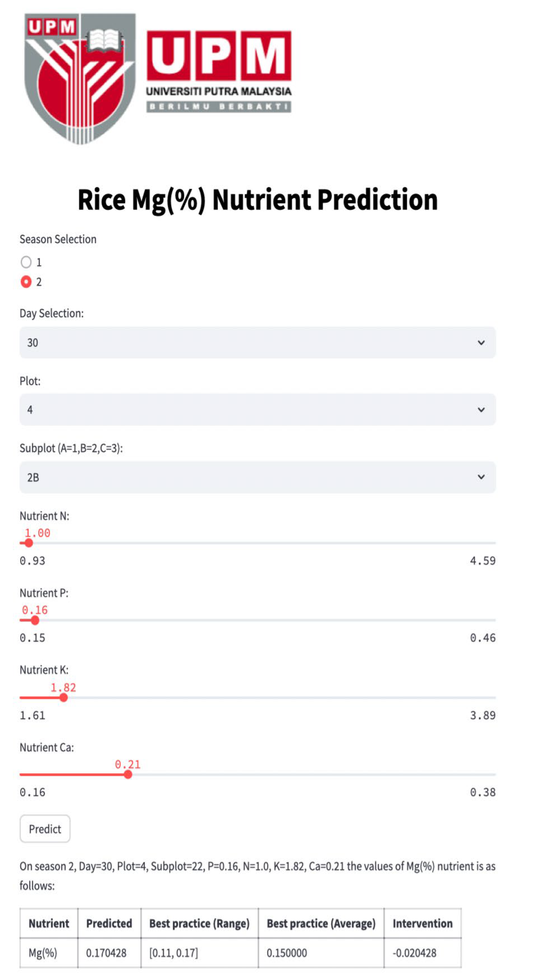Click the Nutrient N slider handle

[28, 543]
